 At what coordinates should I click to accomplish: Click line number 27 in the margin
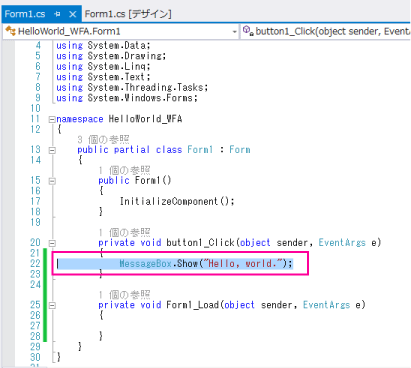click(x=35, y=326)
